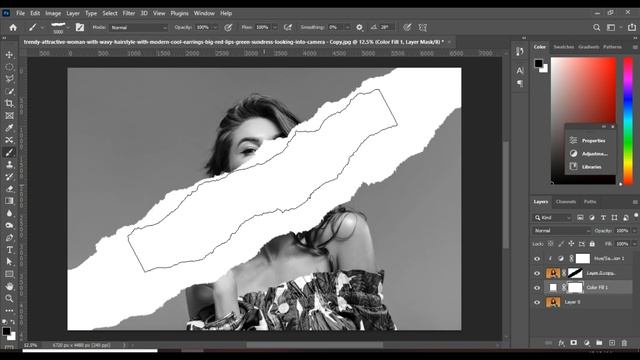Click the Search magnifier icon top right
The width and height of the screenshot is (640, 360).
(596, 27)
